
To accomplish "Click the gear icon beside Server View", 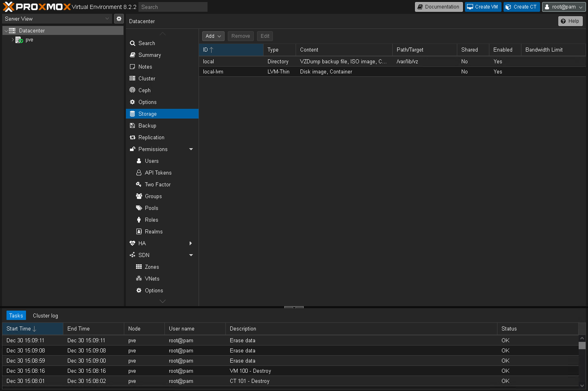I will coord(119,19).
